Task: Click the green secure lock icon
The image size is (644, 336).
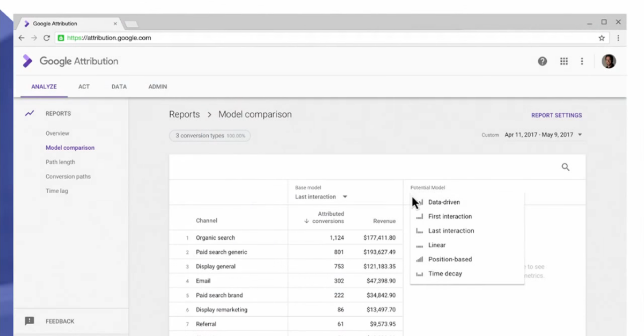Action: click(x=61, y=38)
